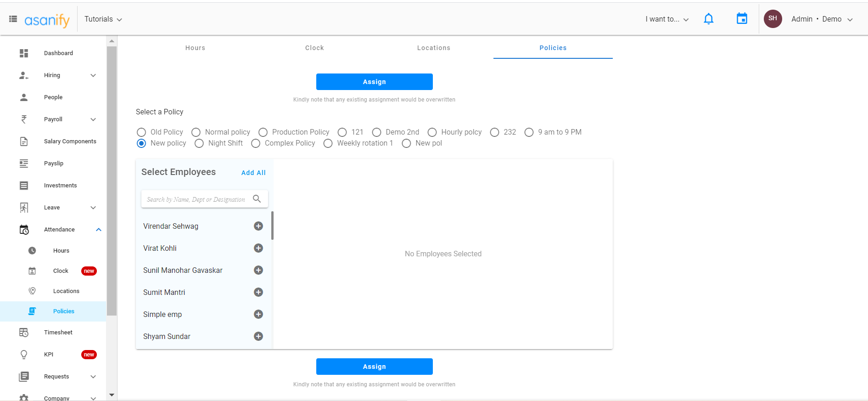Click the hamburger menu icon

[x=13, y=19]
